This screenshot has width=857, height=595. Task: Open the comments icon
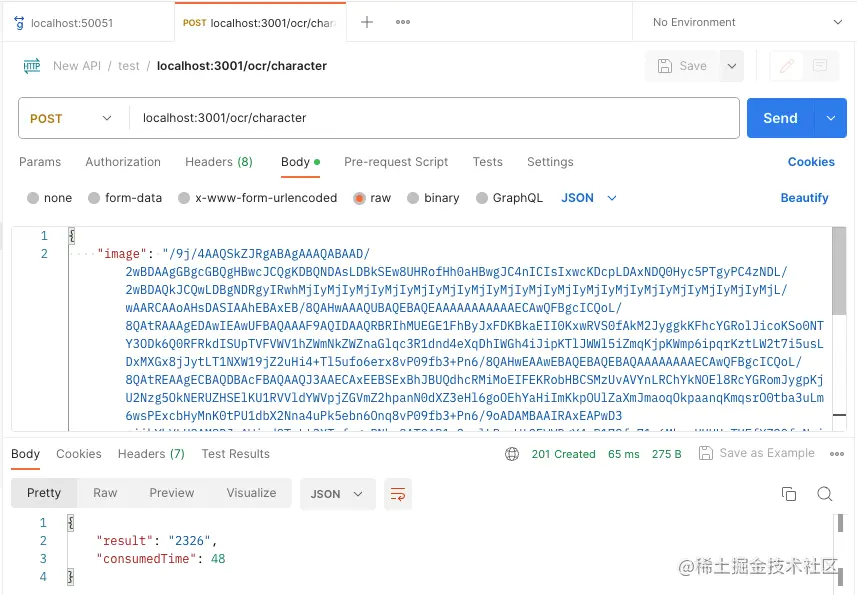[820, 66]
